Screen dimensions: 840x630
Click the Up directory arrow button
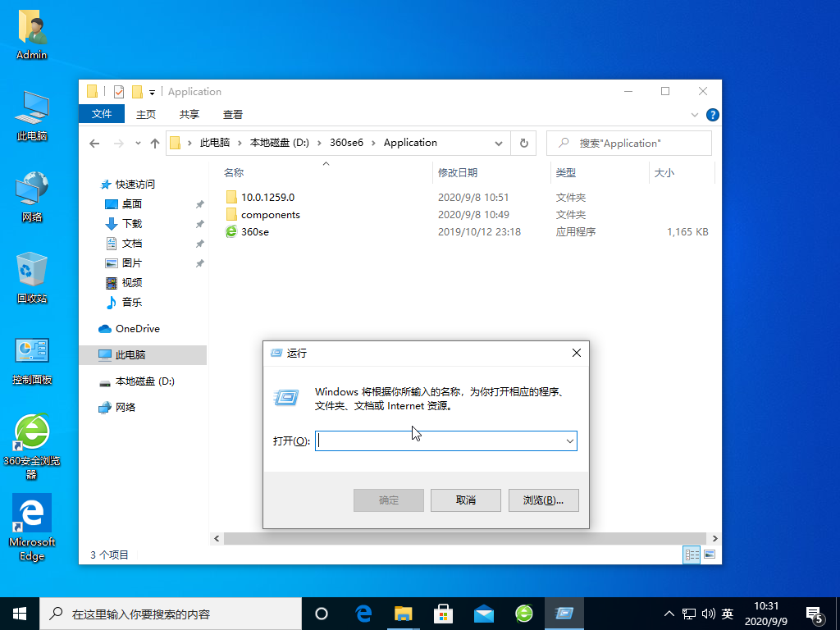(x=155, y=144)
